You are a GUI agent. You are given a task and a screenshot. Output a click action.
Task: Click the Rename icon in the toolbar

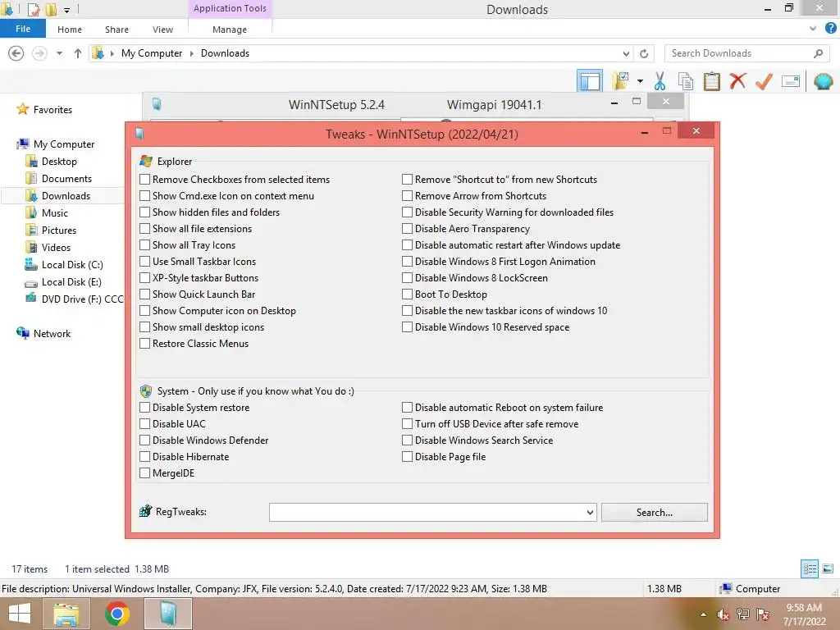coord(791,81)
